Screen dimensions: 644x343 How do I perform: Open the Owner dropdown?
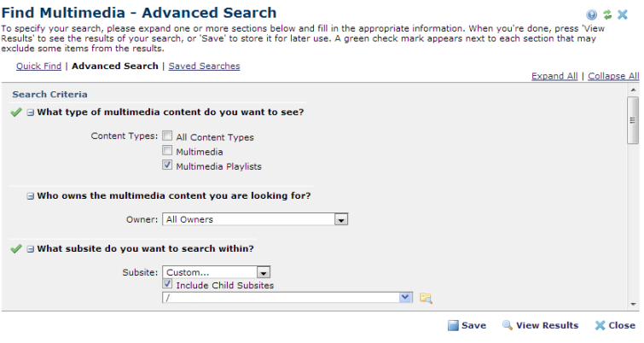click(x=341, y=219)
